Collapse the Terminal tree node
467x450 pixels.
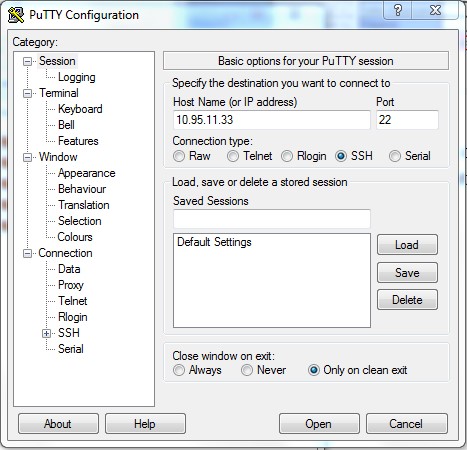[x=27, y=93]
